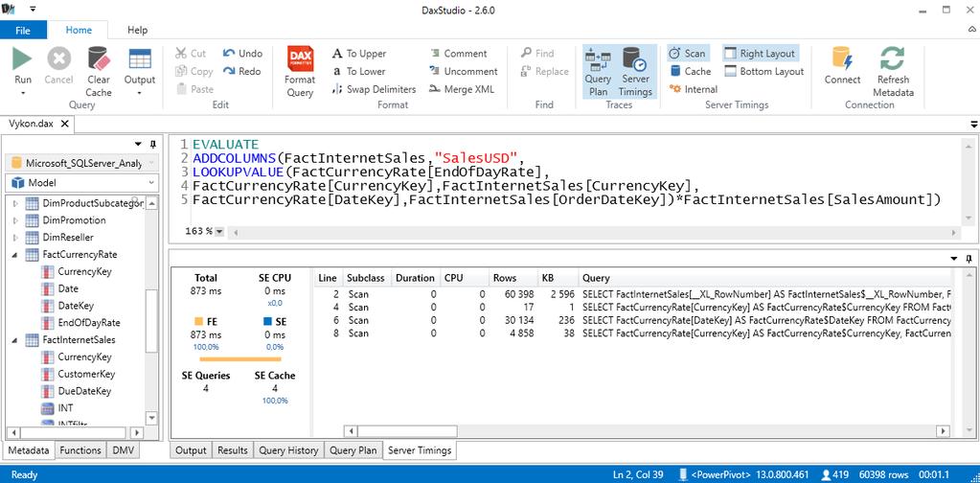Select the scan row on line 8
Image resolution: width=980 pixels, height=483 pixels.
coord(633,333)
